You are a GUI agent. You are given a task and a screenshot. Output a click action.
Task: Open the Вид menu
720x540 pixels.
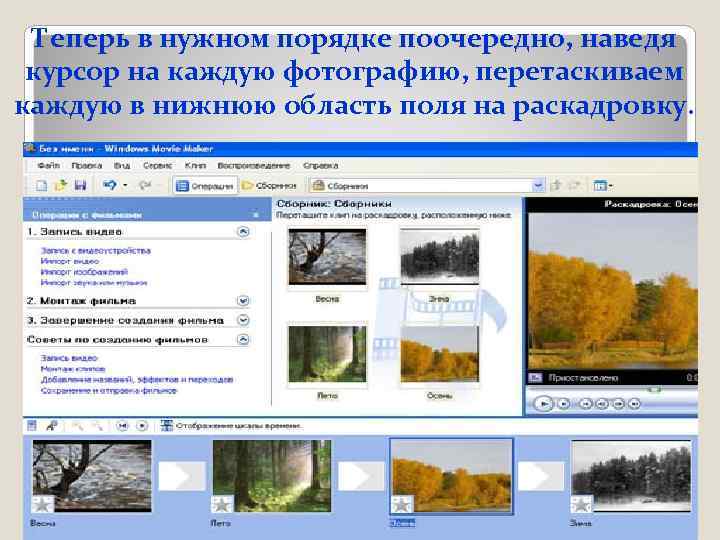pyautogui.click(x=122, y=165)
